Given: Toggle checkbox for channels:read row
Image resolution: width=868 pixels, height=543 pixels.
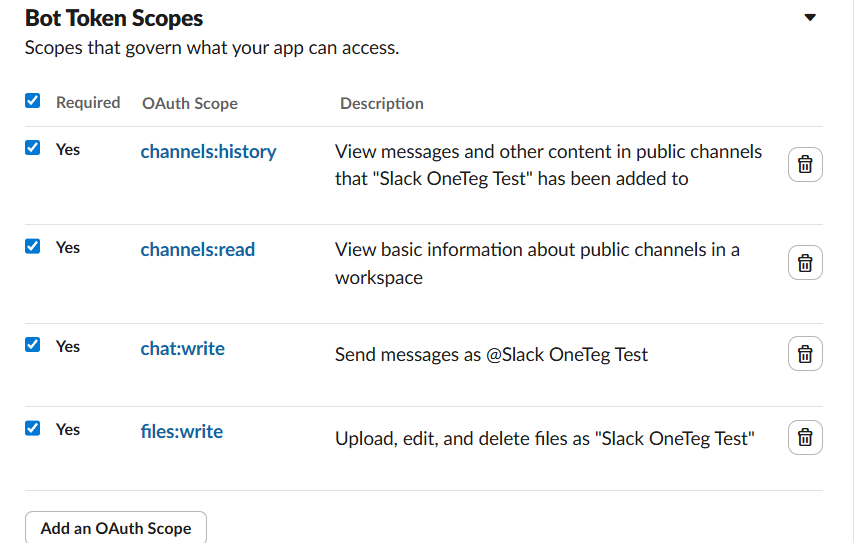Looking at the screenshot, I should [33, 246].
